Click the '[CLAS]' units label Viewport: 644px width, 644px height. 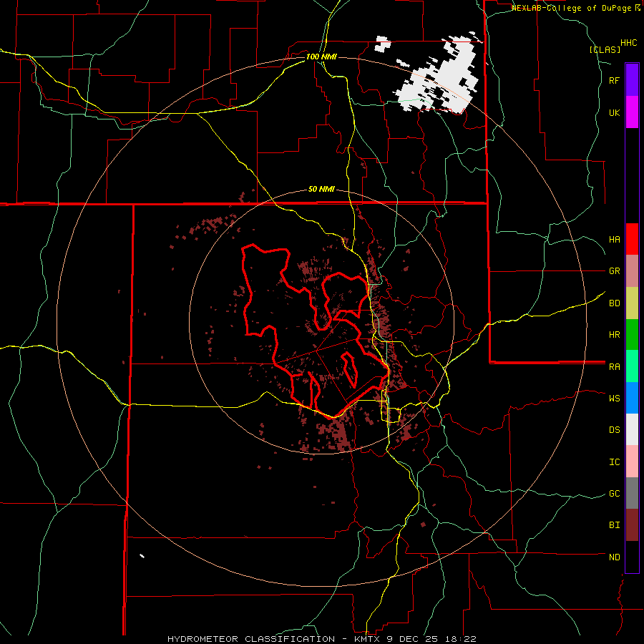605,50
